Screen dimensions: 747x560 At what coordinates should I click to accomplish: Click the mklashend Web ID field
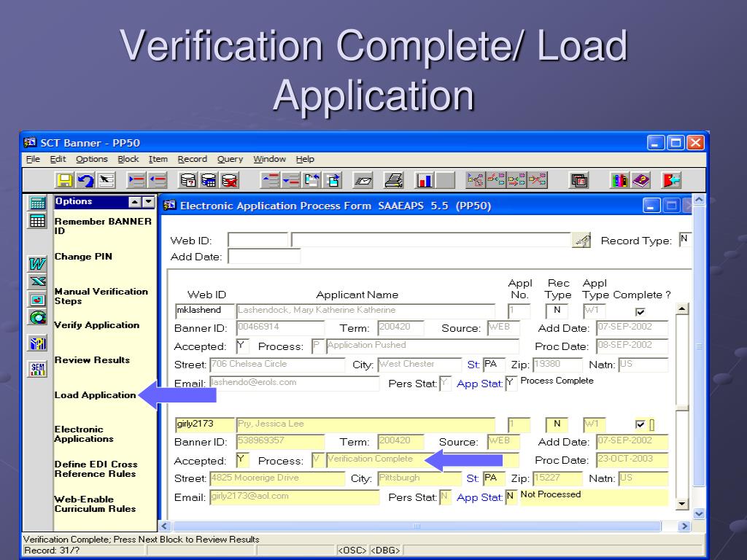[x=204, y=311]
